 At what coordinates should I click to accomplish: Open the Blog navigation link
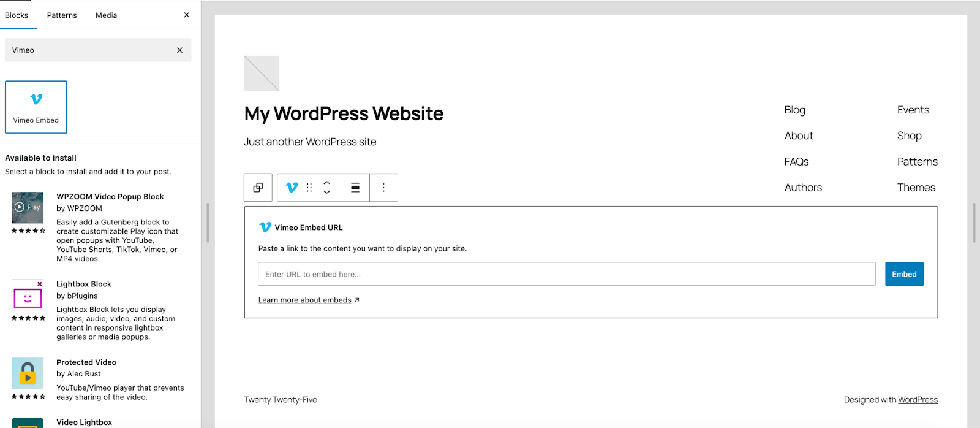click(x=795, y=110)
